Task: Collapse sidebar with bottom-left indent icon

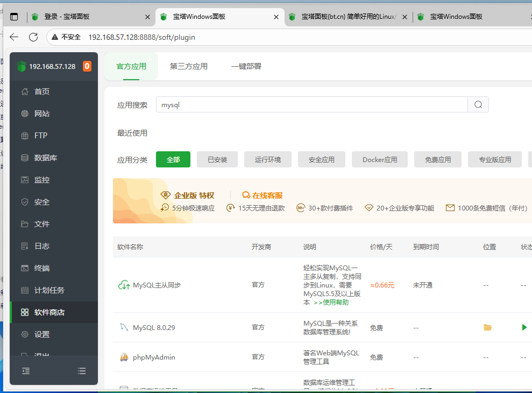Action: coord(26,370)
